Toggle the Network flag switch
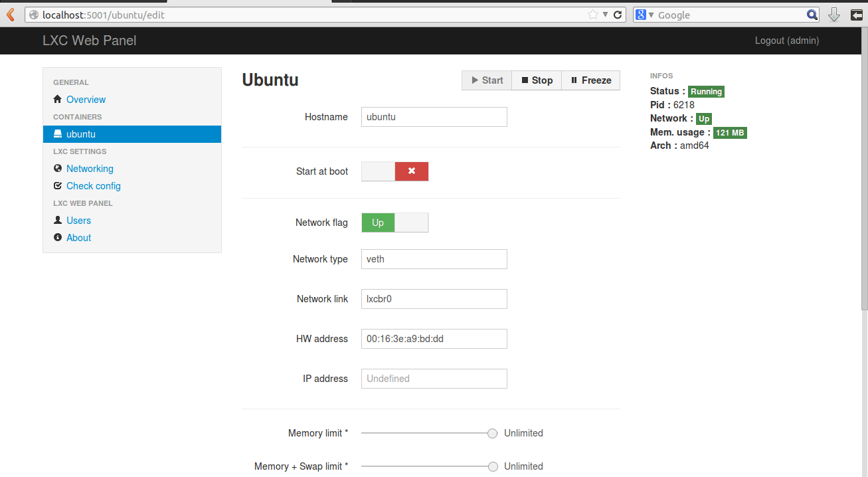The width and height of the screenshot is (868, 477). (394, 223)
